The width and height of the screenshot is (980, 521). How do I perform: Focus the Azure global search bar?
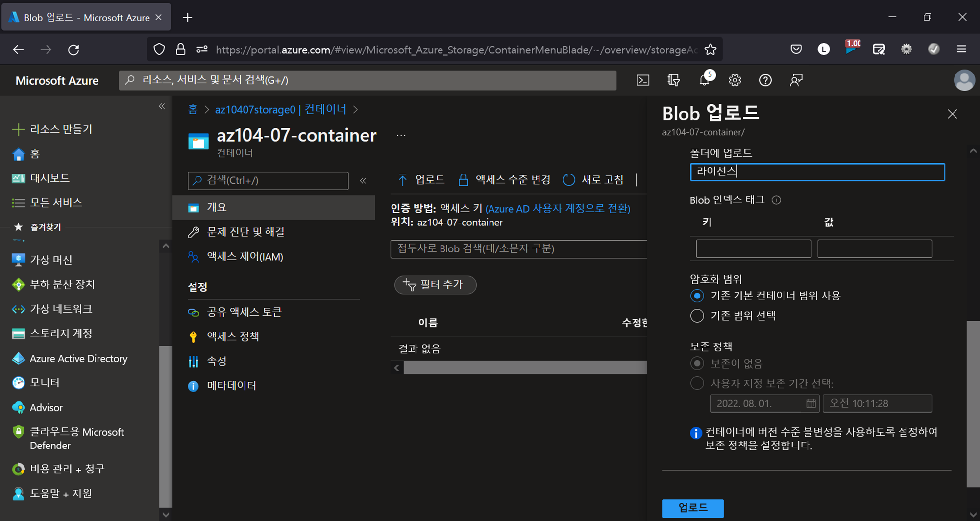(x=367, y=80)
